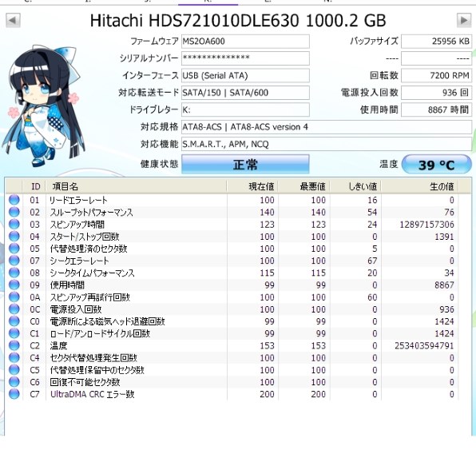
Task: Click the ID column header
Action: [x=34, y=186]
